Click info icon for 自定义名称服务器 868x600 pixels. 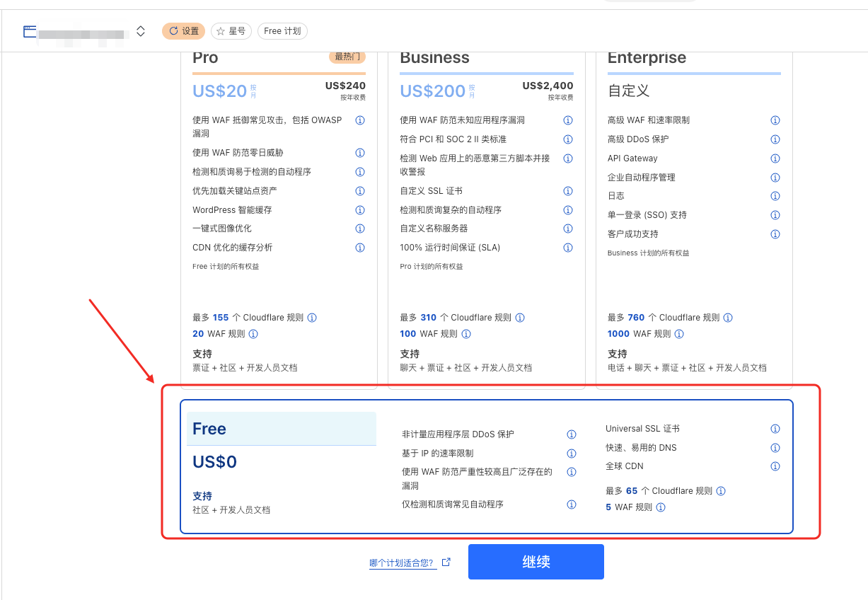[x=568, y=229]
